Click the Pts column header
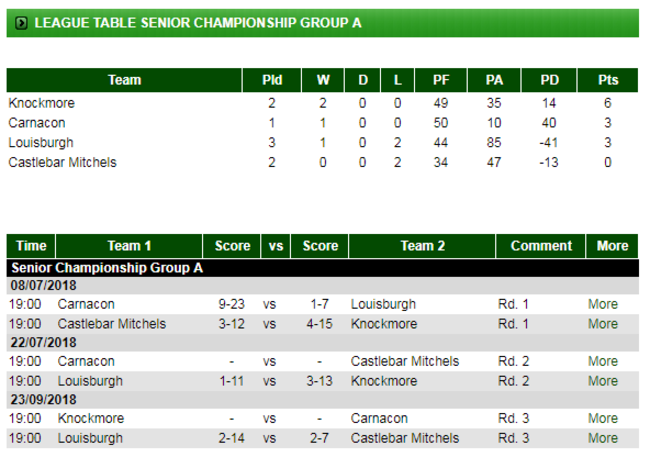 [x=608, y=80]
